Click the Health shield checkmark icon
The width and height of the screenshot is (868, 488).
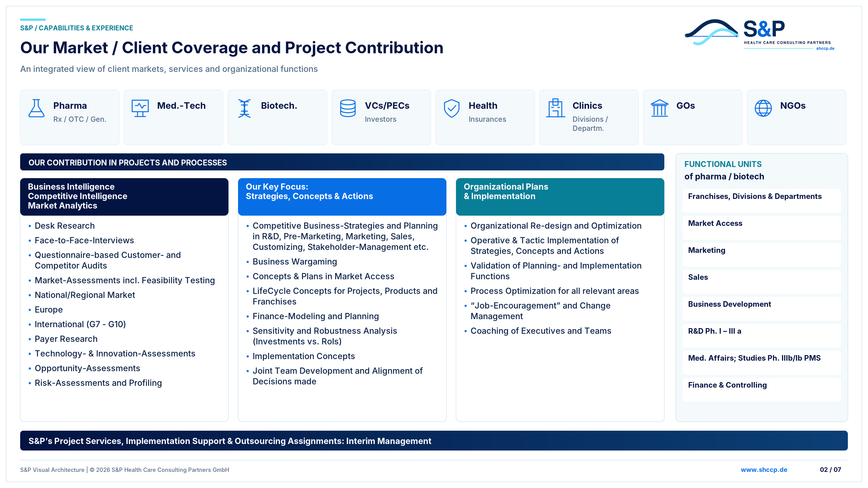coord(452,108)
